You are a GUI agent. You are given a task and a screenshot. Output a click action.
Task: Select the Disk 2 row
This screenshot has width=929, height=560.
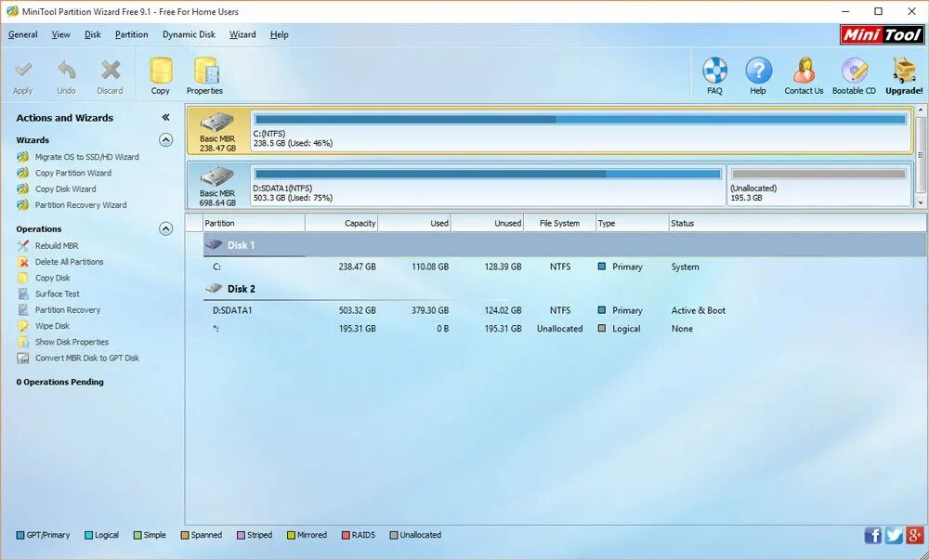[565, 289]
